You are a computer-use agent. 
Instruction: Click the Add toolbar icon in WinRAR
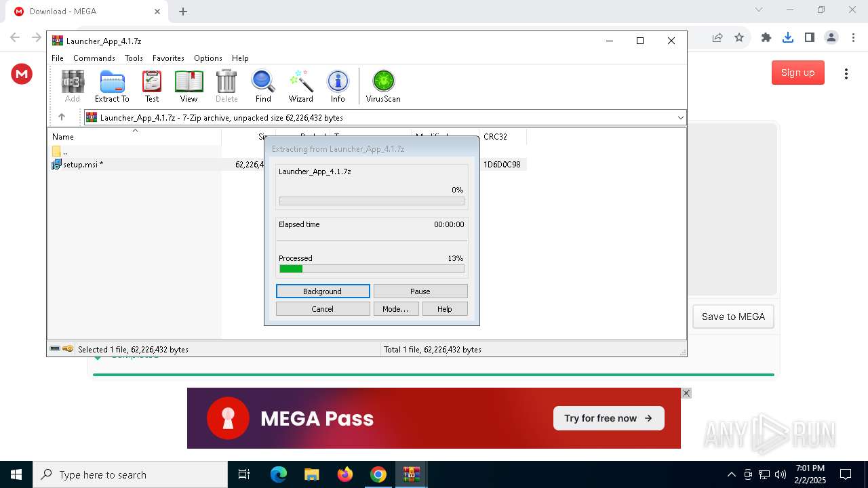point(73,86)
